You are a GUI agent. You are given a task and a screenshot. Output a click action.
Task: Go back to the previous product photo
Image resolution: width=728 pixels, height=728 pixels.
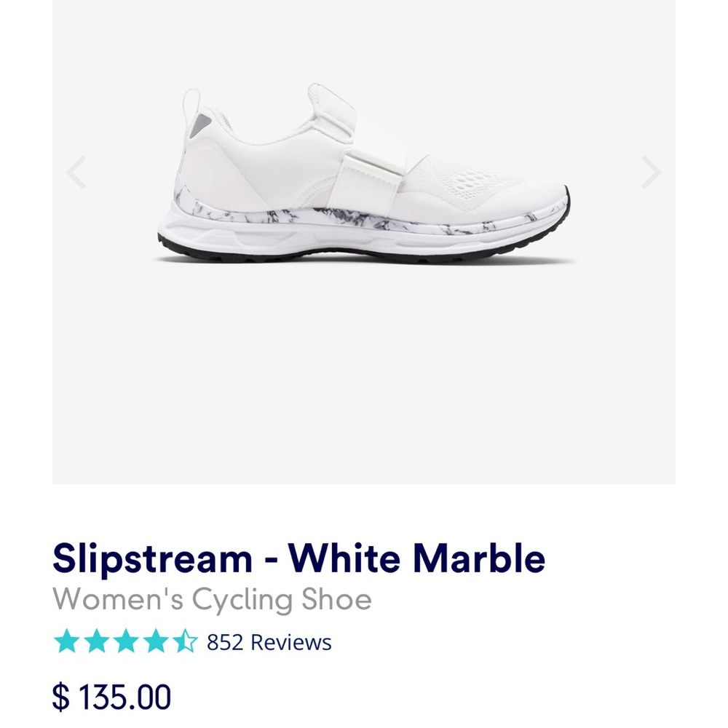(77, 172)
